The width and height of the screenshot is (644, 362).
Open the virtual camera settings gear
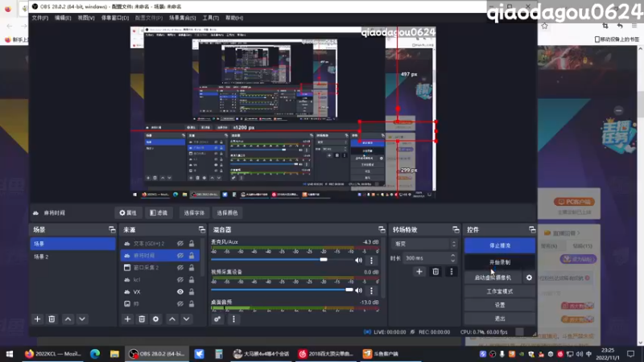[529, 278]
